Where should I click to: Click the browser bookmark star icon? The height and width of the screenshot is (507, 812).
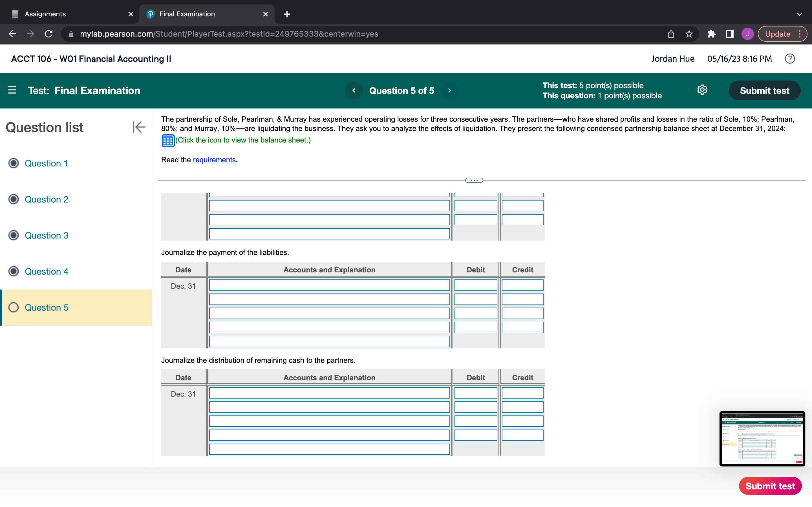(689, 34)
